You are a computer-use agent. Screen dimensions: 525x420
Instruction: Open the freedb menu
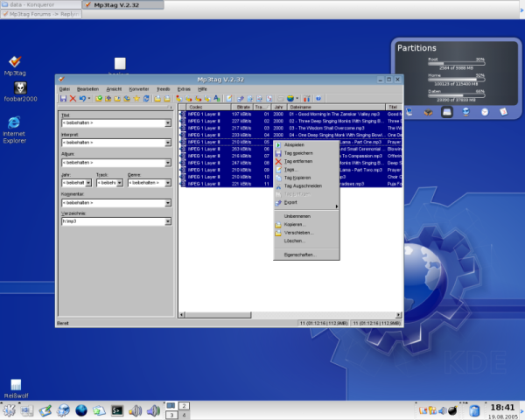click(x=163, y=89)
